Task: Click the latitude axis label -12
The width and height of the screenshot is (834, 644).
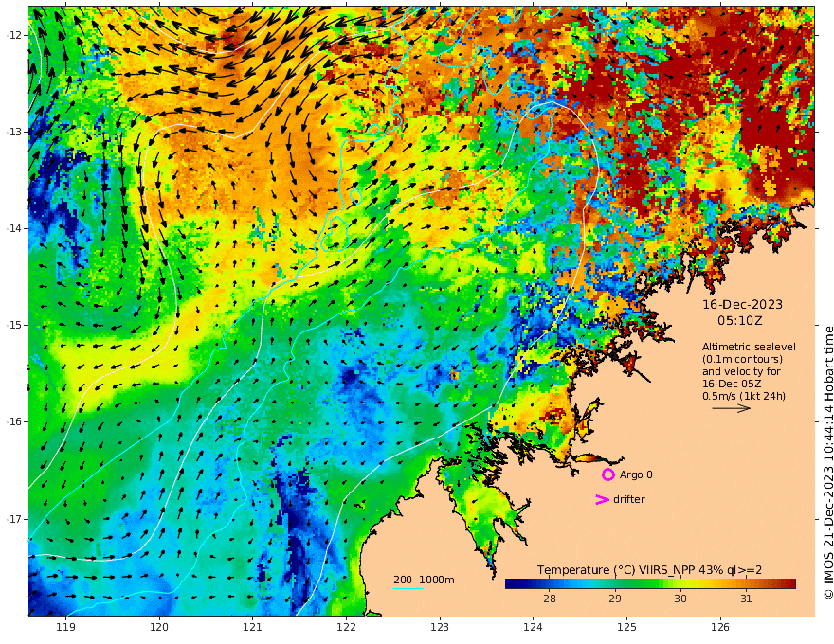Action: point(14,35)
